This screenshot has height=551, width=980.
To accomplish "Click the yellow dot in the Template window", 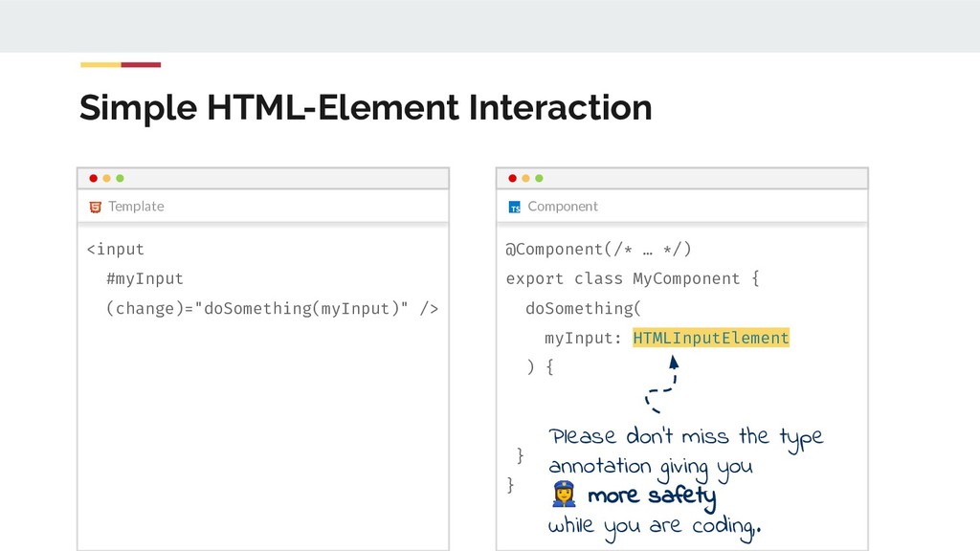I will (106, 178).
